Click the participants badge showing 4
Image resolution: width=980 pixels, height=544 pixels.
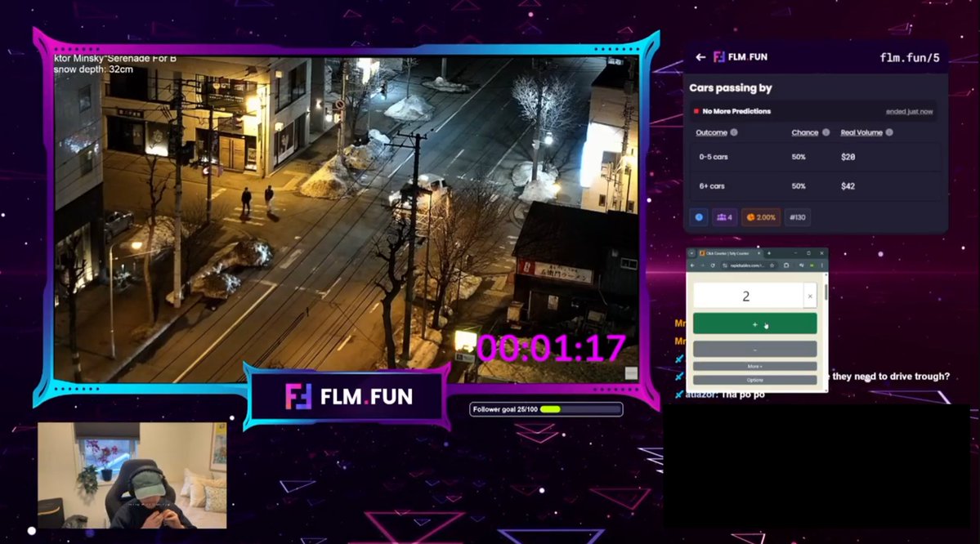click(x=724, y=217)
